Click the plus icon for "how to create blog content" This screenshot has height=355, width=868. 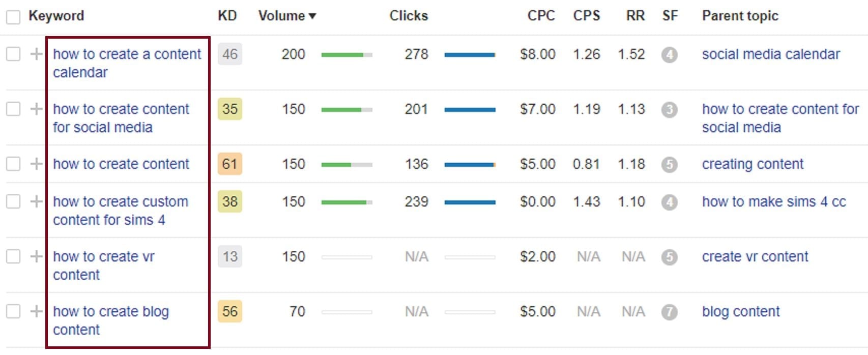click(36, 311)
